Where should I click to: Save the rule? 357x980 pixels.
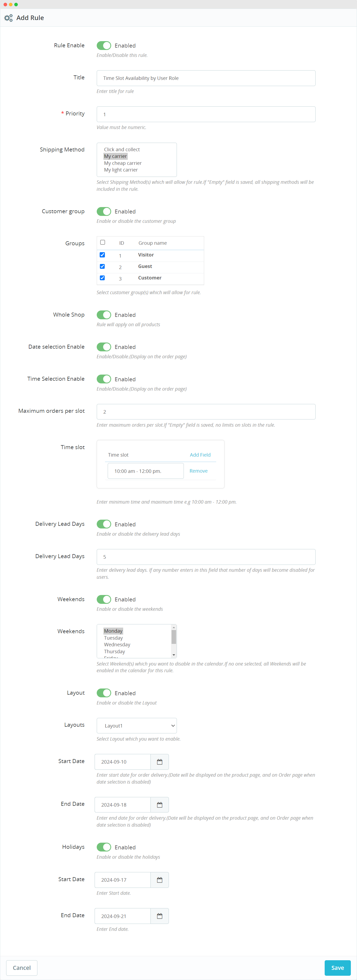[x=337, y=967]
